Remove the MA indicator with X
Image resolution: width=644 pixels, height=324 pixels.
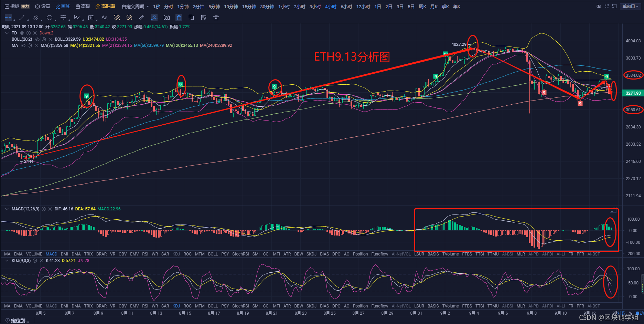[36, 45]
